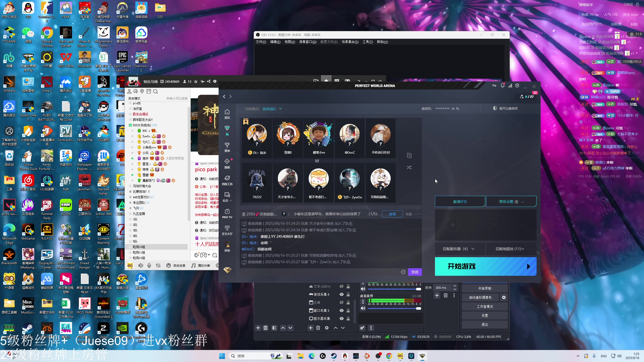The height and width of the screenshot is (362, 644).
Task: Click the Windows taskbar 搜索 search box
Action: [256, 356]
